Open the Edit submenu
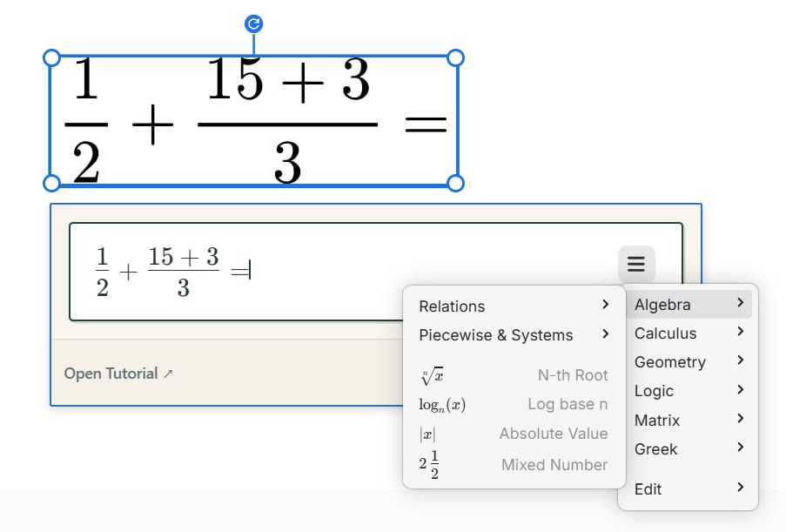 [688, 488]
